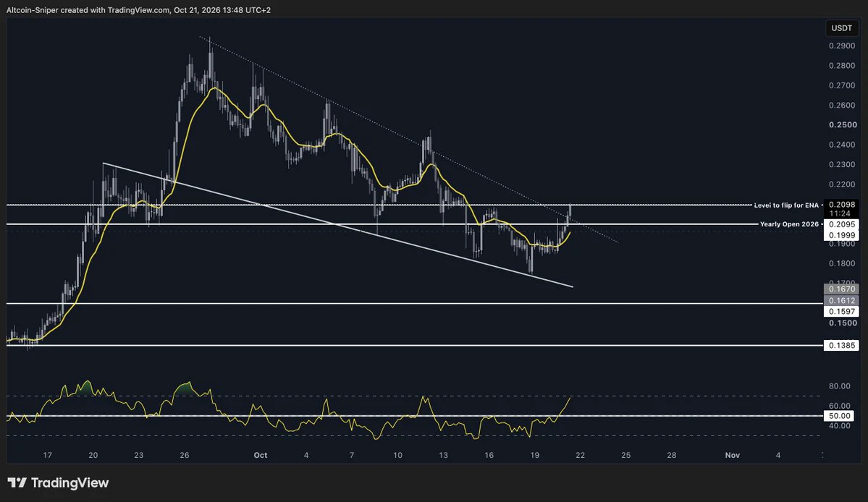The width and height of the screenshot is (868, 502).
Task: Click the 0.1597 price level tag
Action: [x=841, y=311]
